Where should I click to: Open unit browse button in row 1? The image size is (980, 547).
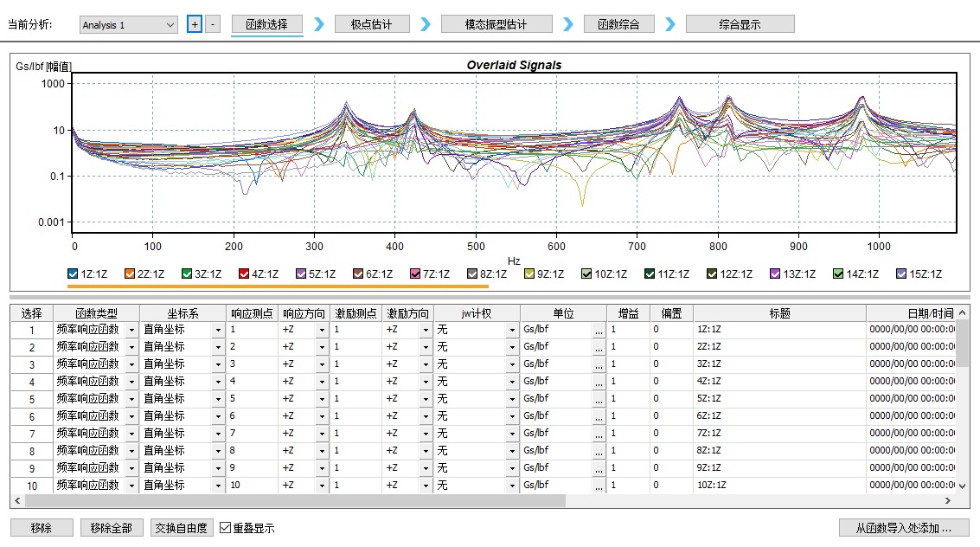pos(599,330)
